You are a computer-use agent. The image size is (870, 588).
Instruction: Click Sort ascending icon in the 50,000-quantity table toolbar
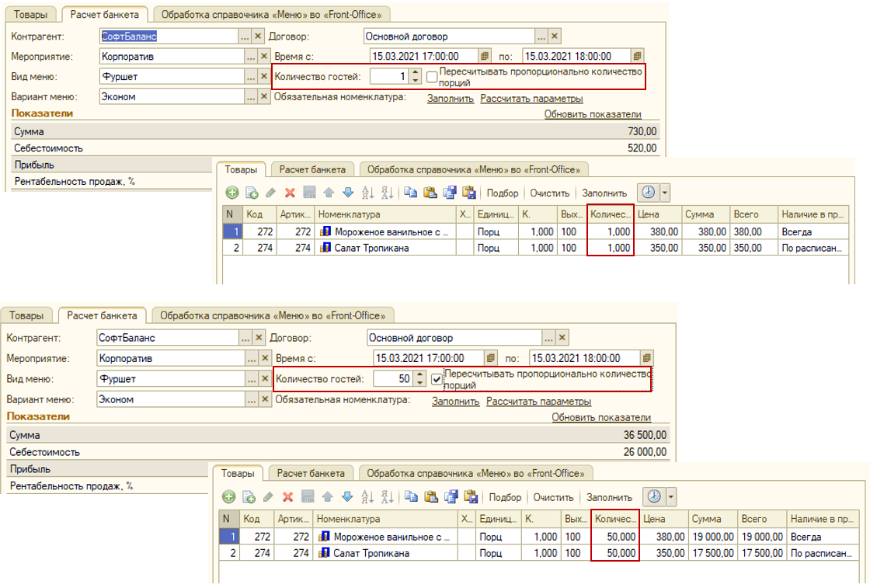(367, 496)
